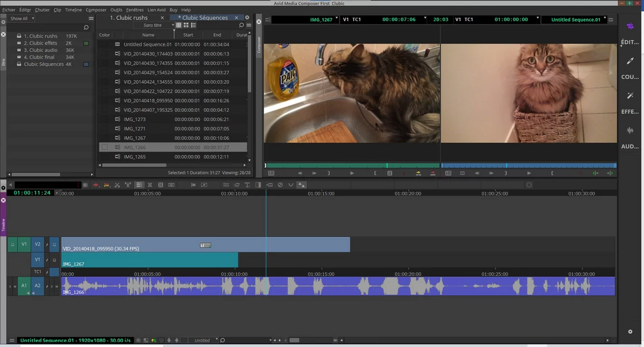Click timeline ruler at 01:00:20:00
This screenshot has width=644, height=347.
coord(408,193)
